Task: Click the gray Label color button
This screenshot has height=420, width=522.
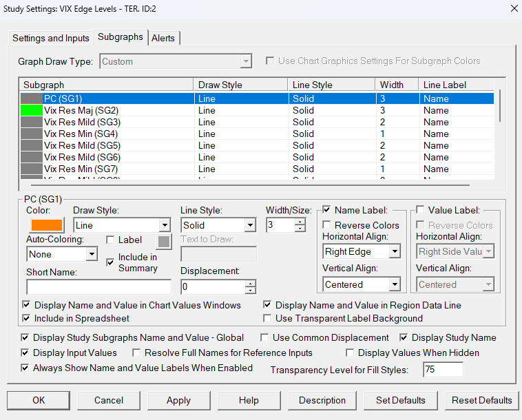Action: pos(164,242)
